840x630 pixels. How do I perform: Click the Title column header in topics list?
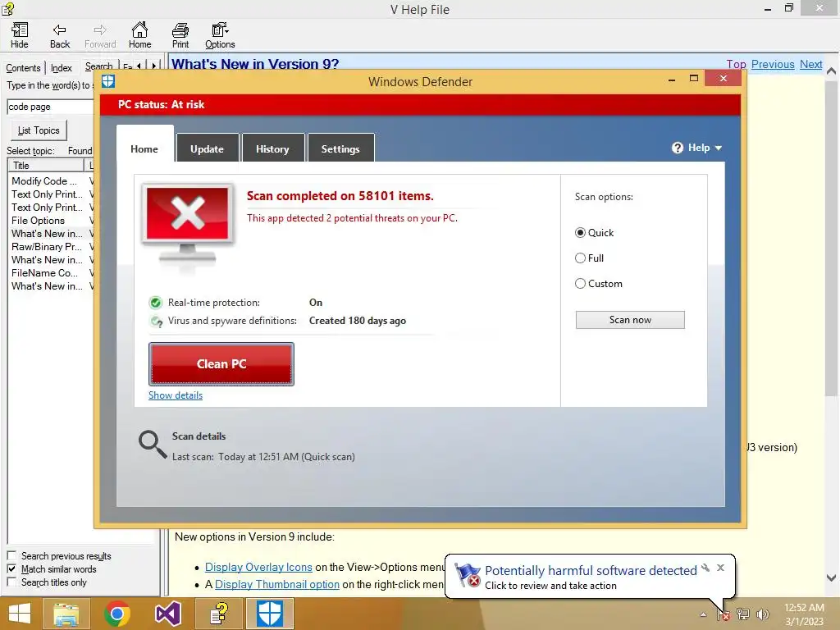(x=46, y=166)
